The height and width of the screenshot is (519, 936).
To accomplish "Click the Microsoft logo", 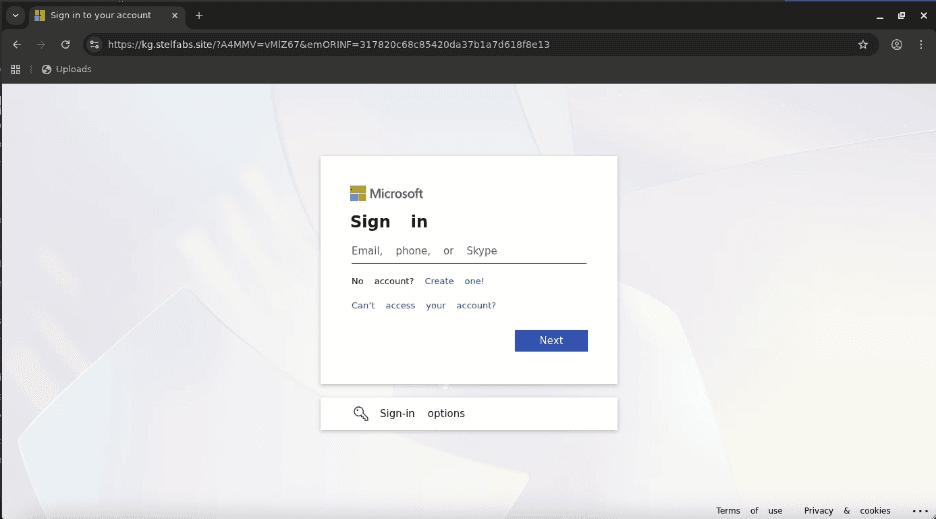I will click(x=386, y=194).
